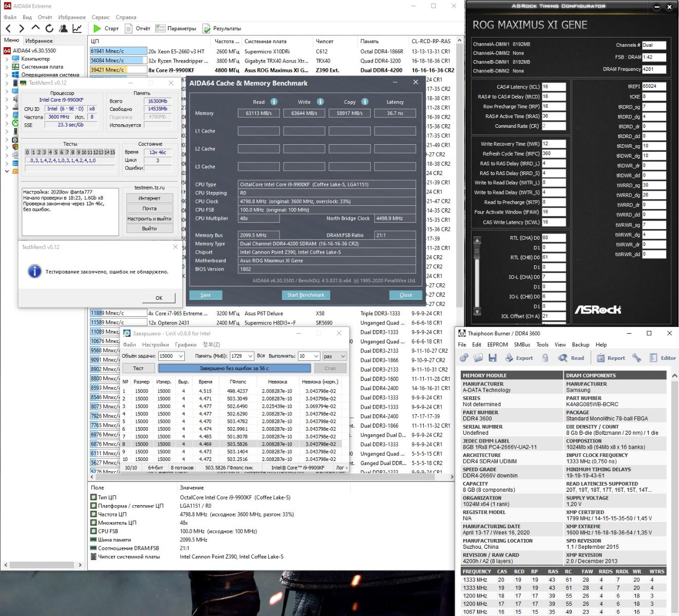Click the save floppy icon in Thaiphoon Burner

coord(493,358)
